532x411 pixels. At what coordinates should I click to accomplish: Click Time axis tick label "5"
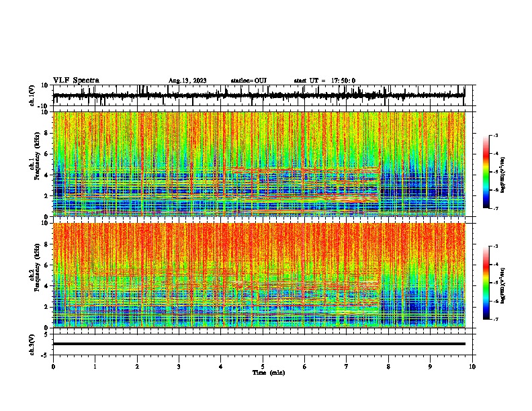[263, 367]
